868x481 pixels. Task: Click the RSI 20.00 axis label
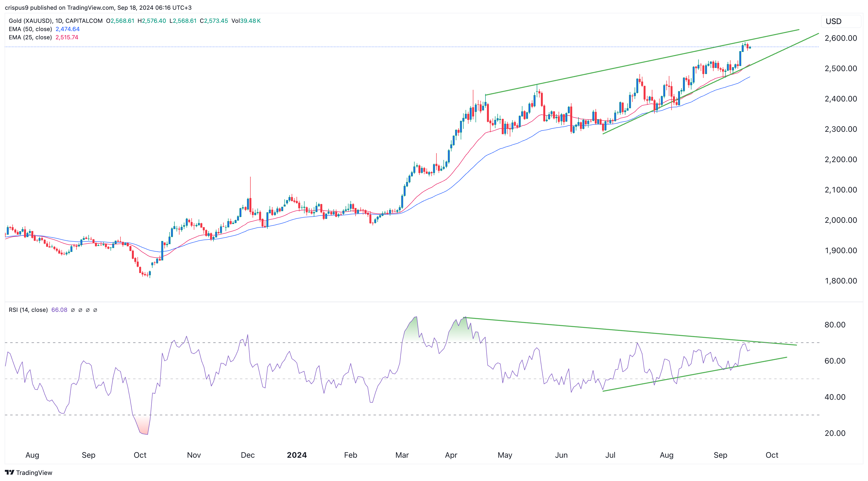835,433
